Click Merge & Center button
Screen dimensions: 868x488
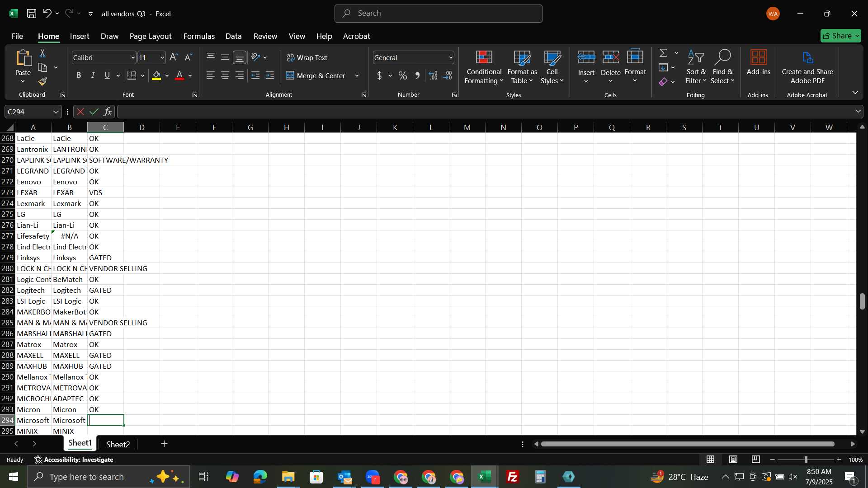316,76
